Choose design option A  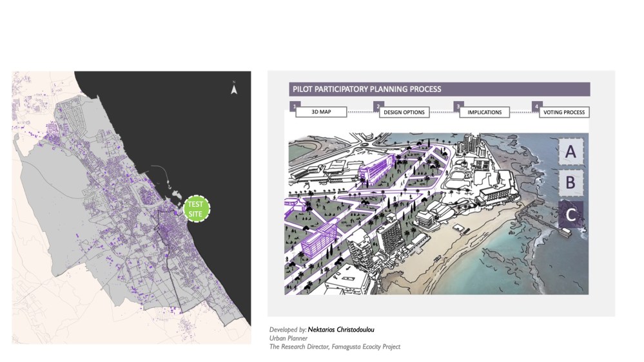coord(570,152)
